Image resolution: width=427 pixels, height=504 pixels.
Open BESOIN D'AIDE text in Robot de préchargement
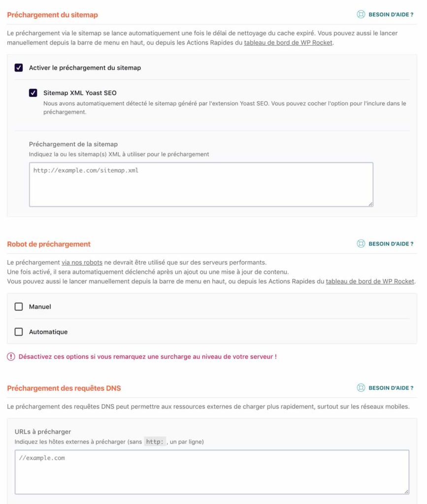pos(391,244)
